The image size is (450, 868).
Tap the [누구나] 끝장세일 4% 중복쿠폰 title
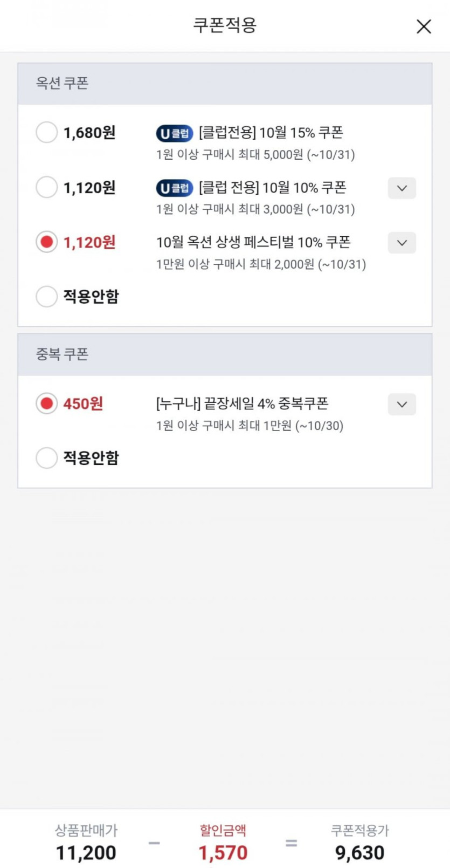(x=242, y=404)
